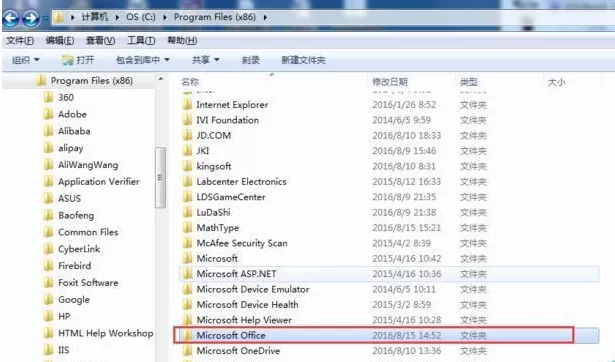The height and width of the screenshot is (362, 615).
Task: Expand the arrow between OS (C:) and Program Files
Action: click(x=164, y=18)
